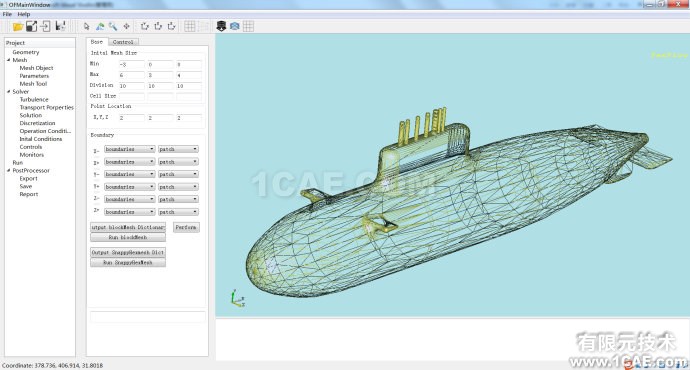The width and height of the screenshot is (690, 370).
Task: Collapse the Mesh tree node
Action: 8,60
